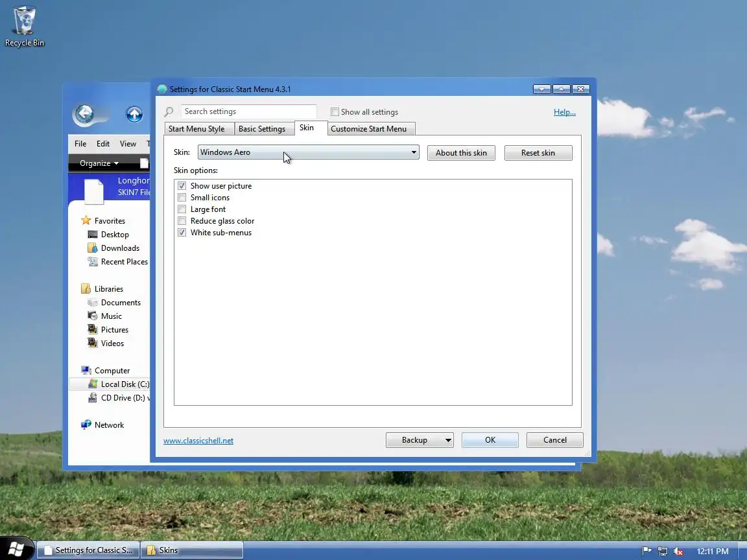Open Edit menu in Explorer window
This screenshot has height=560, width=747.
click(x=103, y=144)
